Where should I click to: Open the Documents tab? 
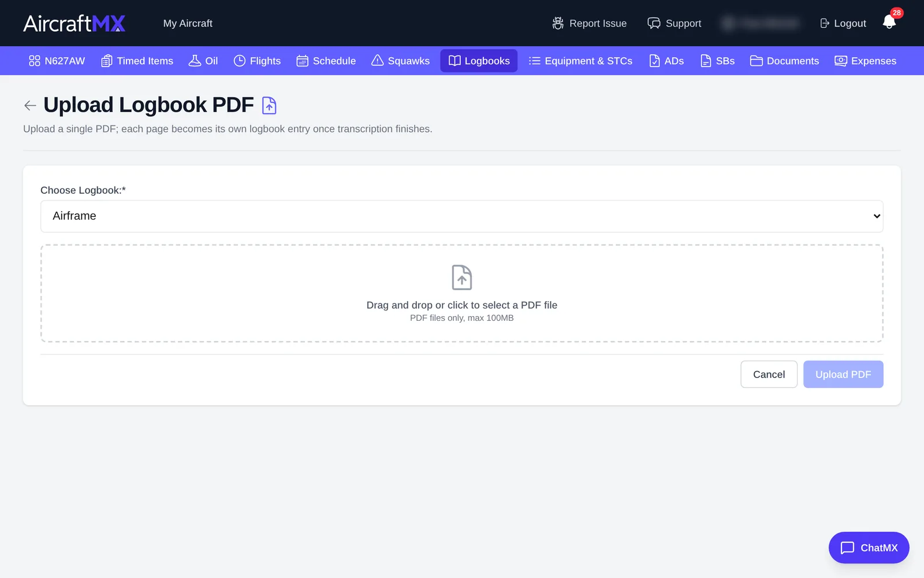point(785,61)
